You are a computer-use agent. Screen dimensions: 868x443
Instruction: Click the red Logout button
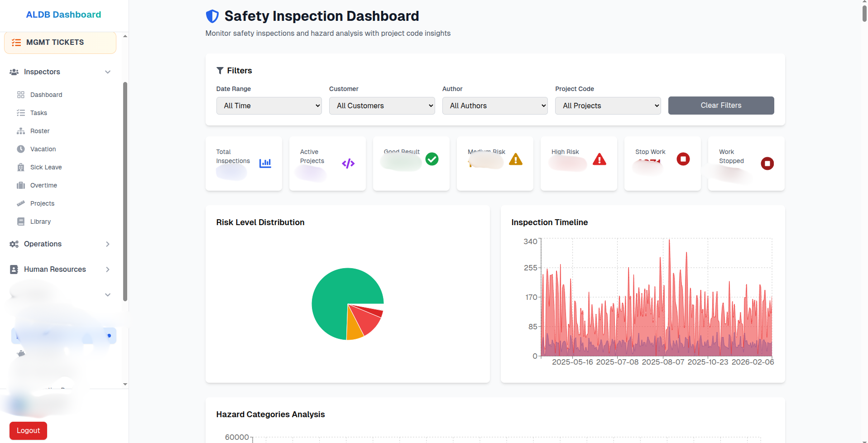(28, 431)
